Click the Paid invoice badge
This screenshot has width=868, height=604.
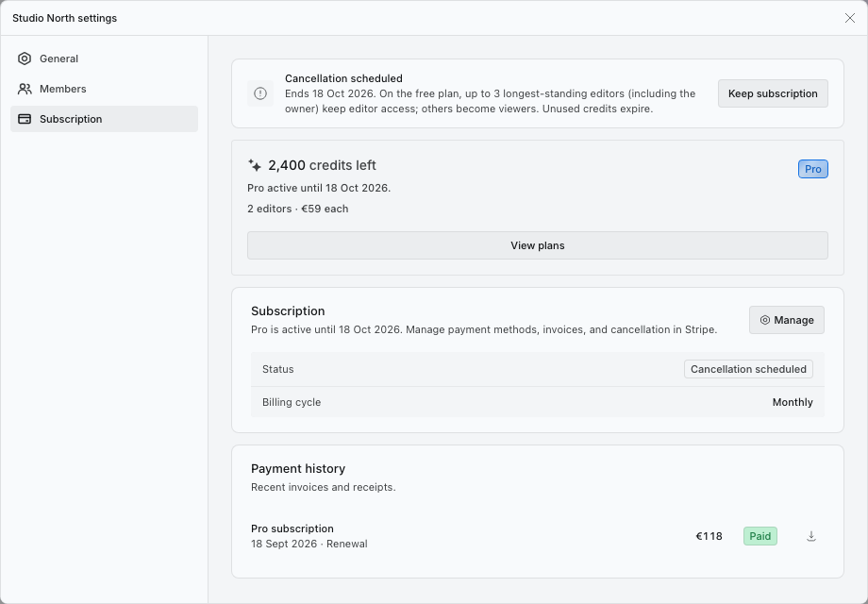point(760,536)
